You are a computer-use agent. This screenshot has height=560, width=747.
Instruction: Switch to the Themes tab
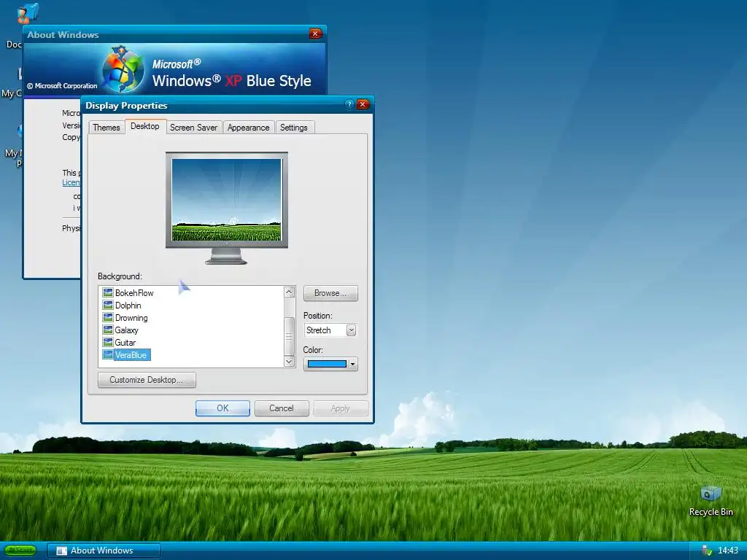107,127
